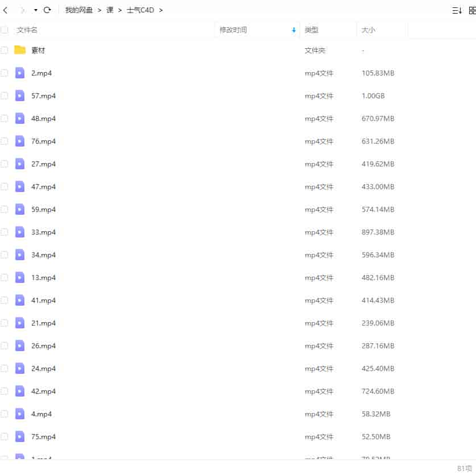Open the 素材 folder
Viewport: 476px width, 475px height.
(x=38, y=50)
